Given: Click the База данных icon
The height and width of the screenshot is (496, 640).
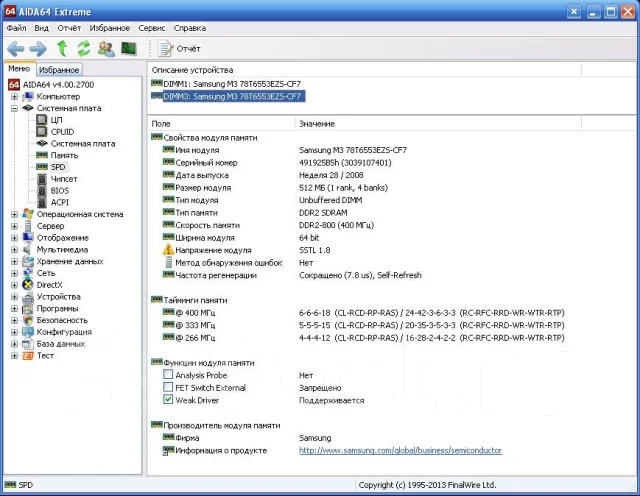Looking at the screenshot, I should click(28, 344).
